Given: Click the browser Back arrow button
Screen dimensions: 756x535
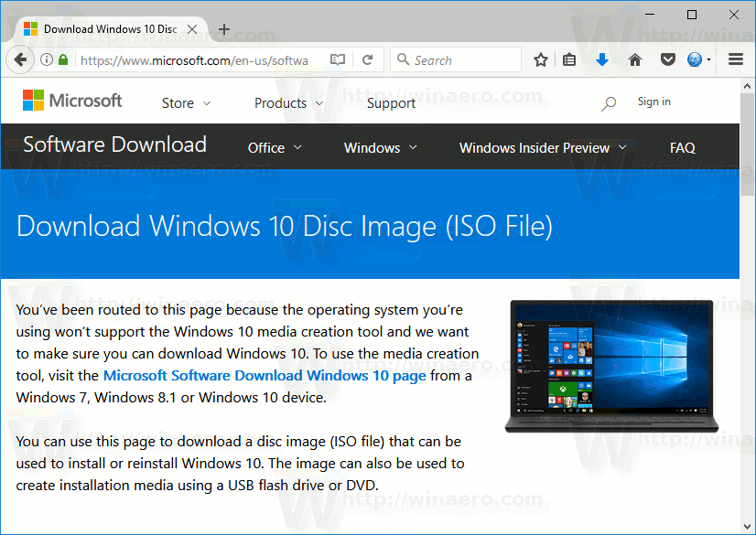Looking at the screenshot, I should pos(20,59).
